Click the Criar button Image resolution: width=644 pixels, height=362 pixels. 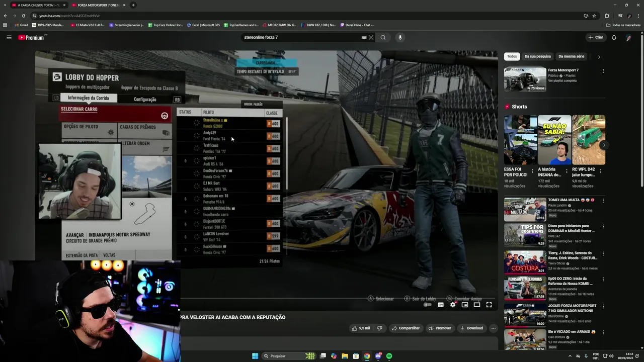596,37
